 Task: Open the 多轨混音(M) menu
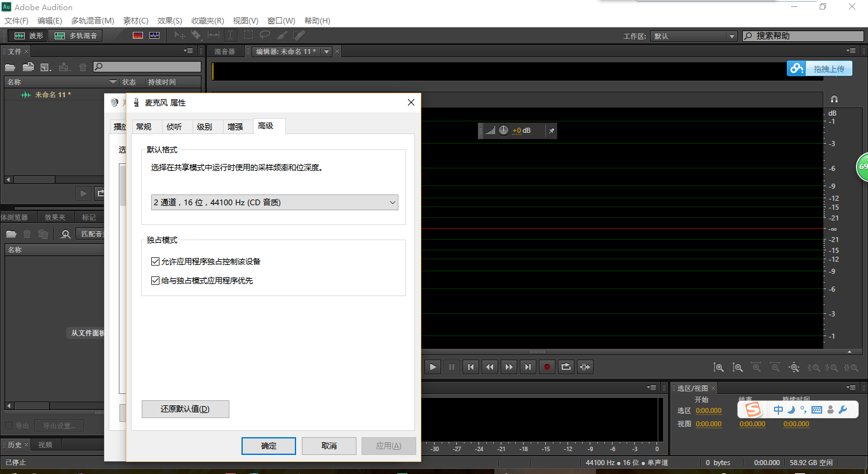pos(93,21)
